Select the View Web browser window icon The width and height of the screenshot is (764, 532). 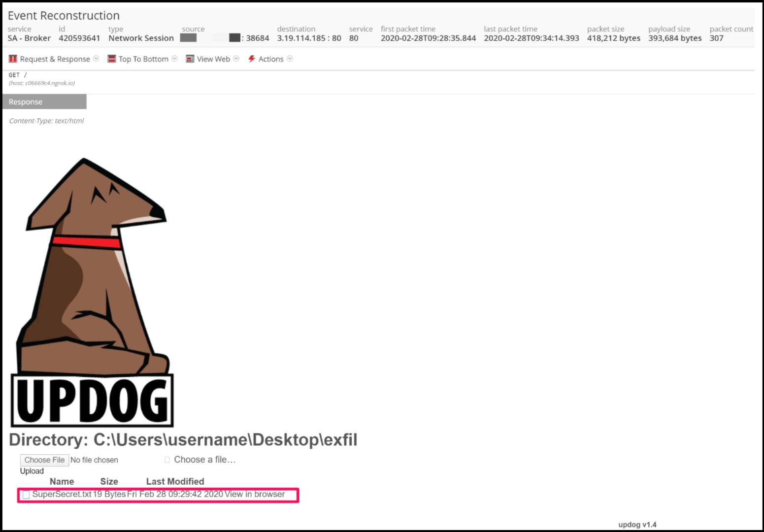coord(190,59)
